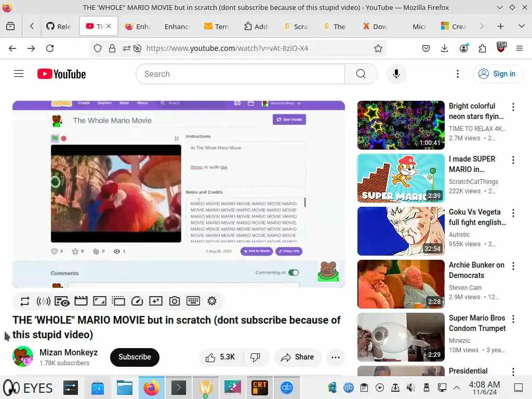Click the pop-up player icon below the video

[118, 301]
